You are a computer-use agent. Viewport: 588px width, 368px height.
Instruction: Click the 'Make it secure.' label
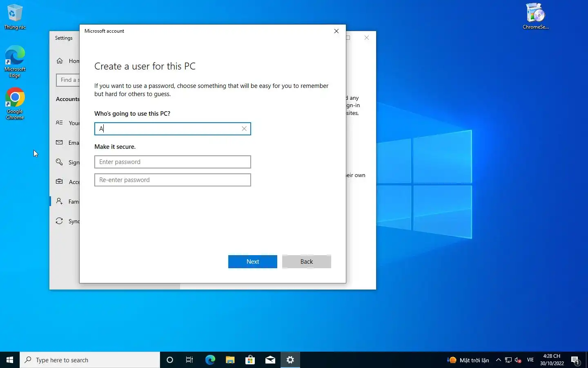coord(115,147)
